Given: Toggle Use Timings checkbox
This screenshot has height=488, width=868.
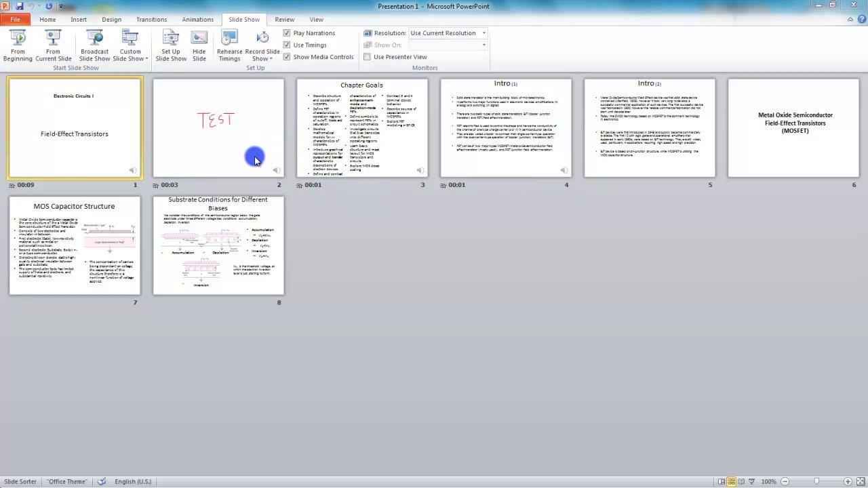Looking at the screenshot, I should click(287, 45).
